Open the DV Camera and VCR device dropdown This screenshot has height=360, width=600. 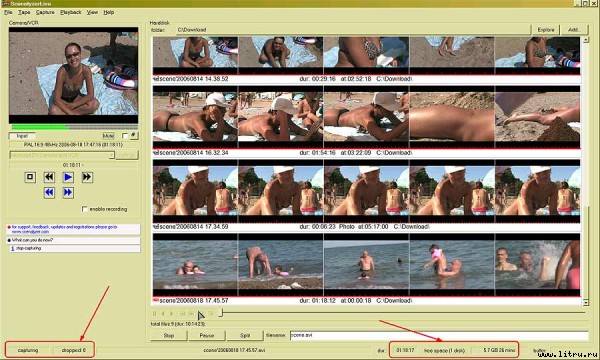click(x=62, y=155)
